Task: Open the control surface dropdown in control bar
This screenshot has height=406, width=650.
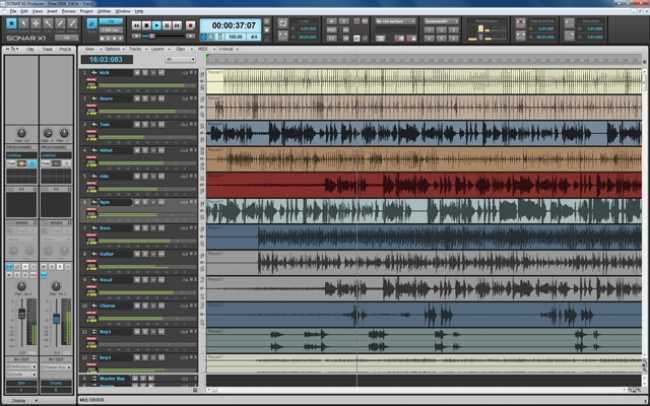Action: pyautogui.click(x=395, y=21)
